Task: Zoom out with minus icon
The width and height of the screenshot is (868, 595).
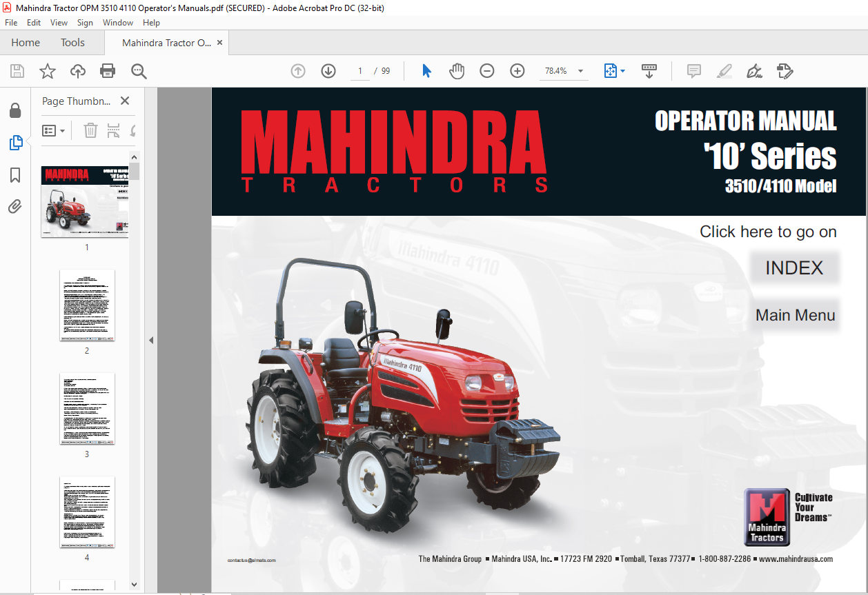Action: point(487,71)
